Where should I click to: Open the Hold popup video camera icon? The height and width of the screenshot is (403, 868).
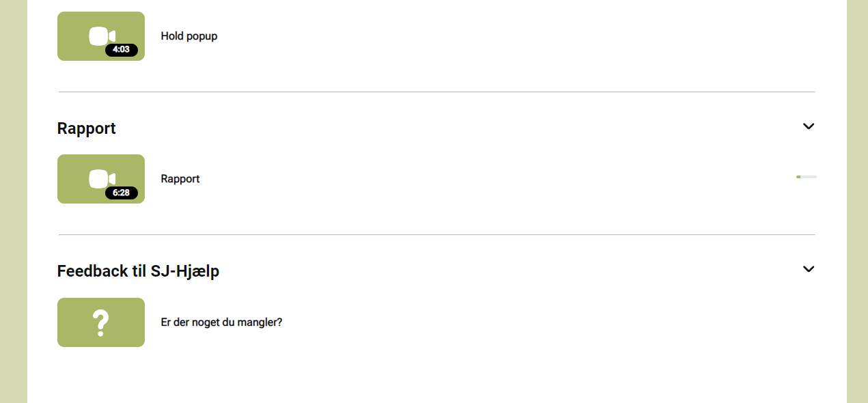point(102,36)
